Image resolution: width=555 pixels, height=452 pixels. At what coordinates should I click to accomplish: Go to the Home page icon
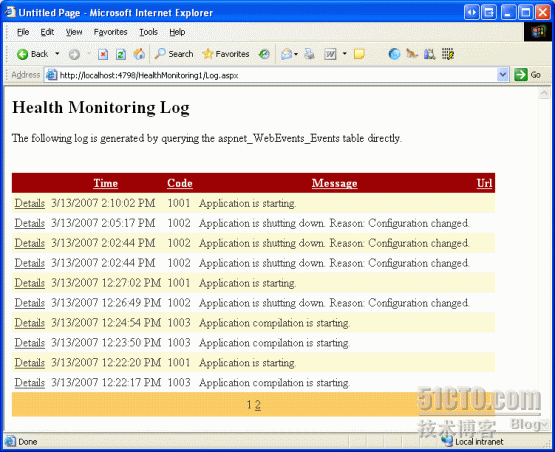point(139,54)
